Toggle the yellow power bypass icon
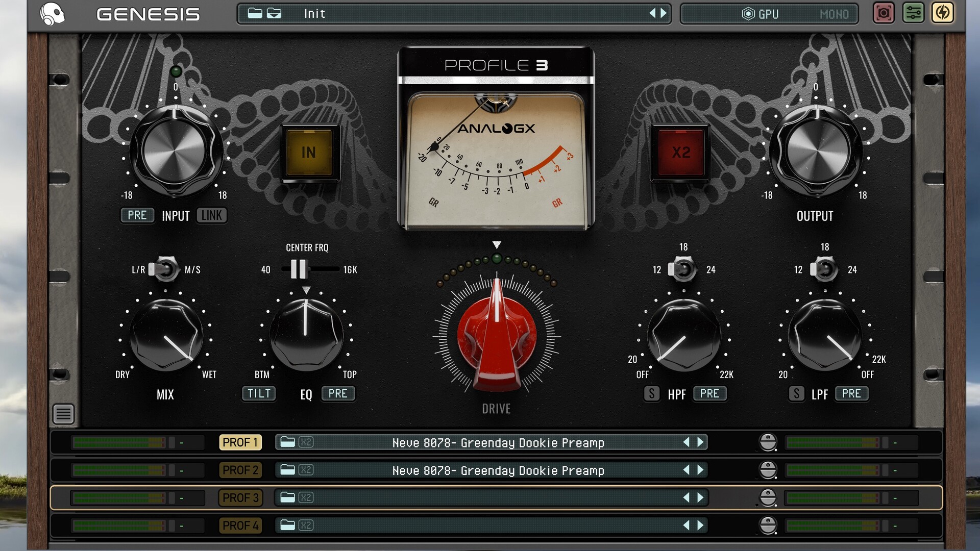This screenshot has height=551, width=980. point(942,13)
